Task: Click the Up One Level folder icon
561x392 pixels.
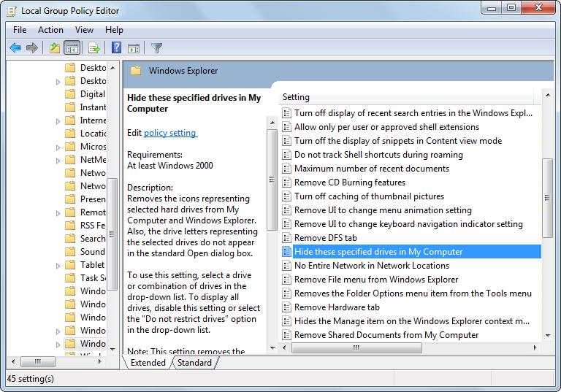Action: pyautogui.click(x=54, y=47)
